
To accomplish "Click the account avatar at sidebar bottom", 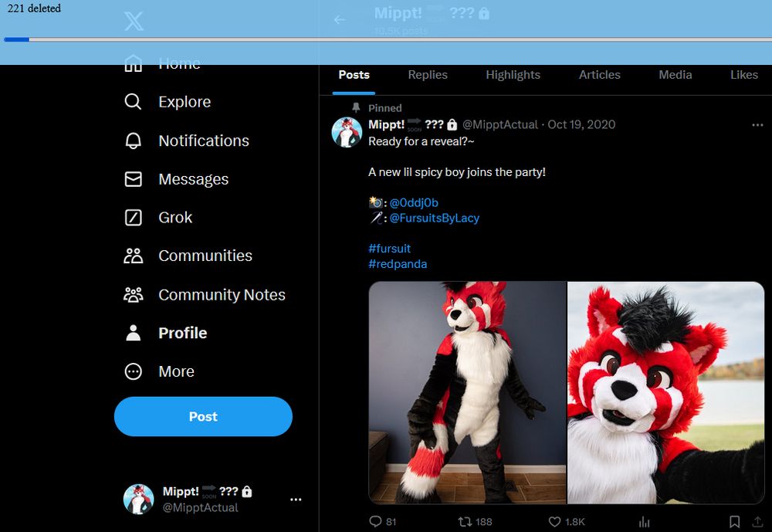I will click(x=138, y=499).
